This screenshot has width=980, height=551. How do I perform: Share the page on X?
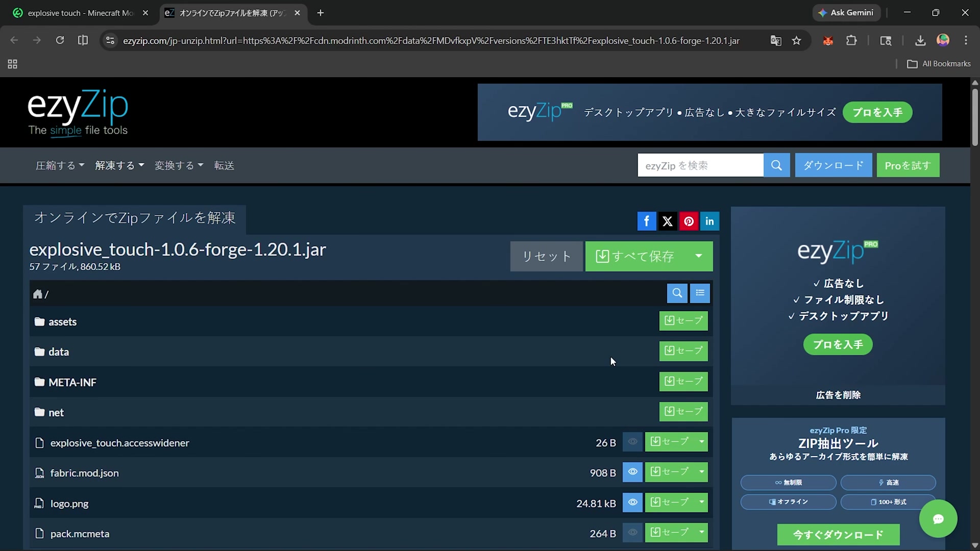[x=668, y=221]
